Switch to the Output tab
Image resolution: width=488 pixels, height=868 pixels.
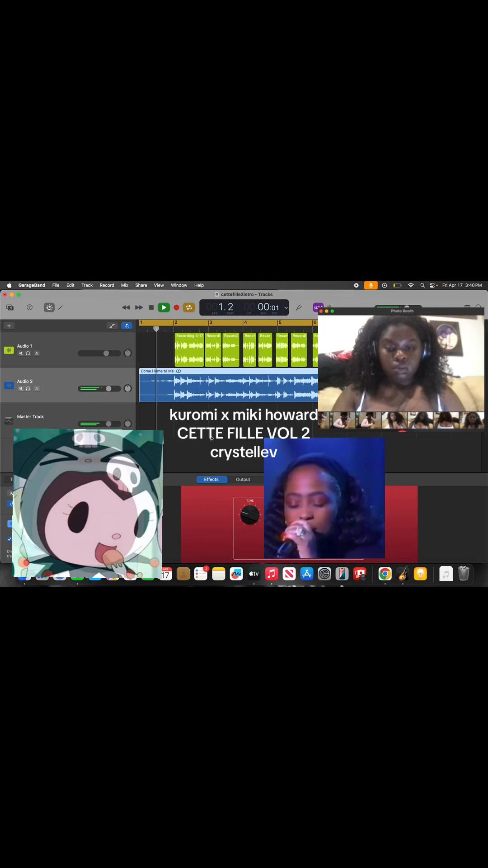243,479
